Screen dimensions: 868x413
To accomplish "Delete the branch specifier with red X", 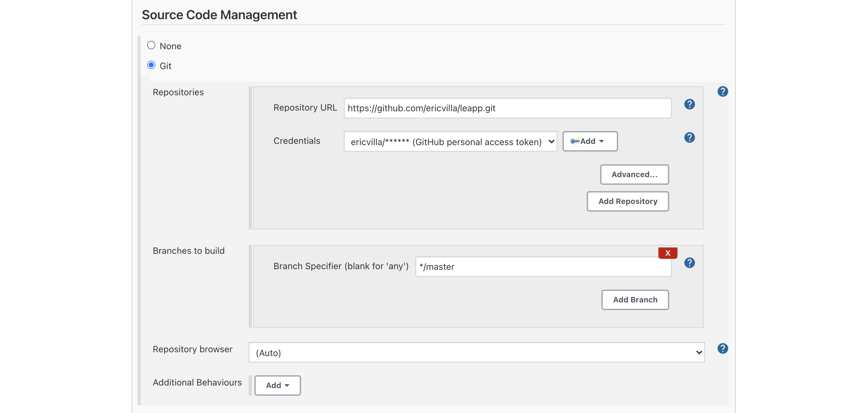I will tap(668, 253).
